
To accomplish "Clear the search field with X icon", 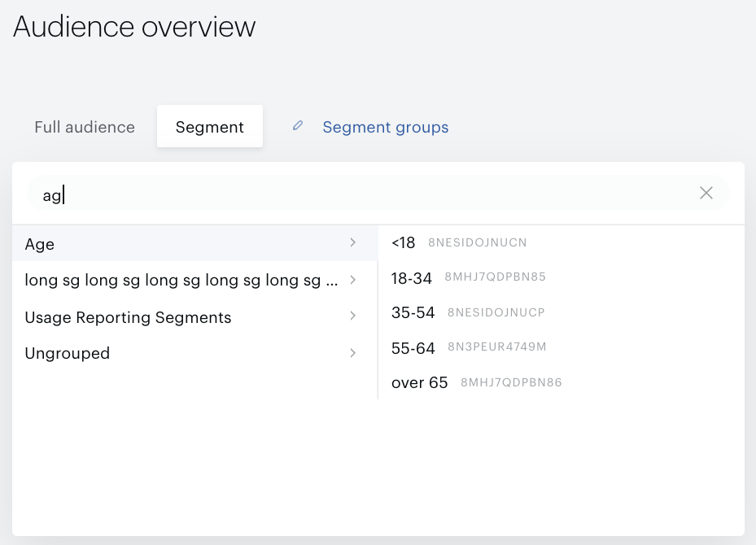I will coord(706,194).
